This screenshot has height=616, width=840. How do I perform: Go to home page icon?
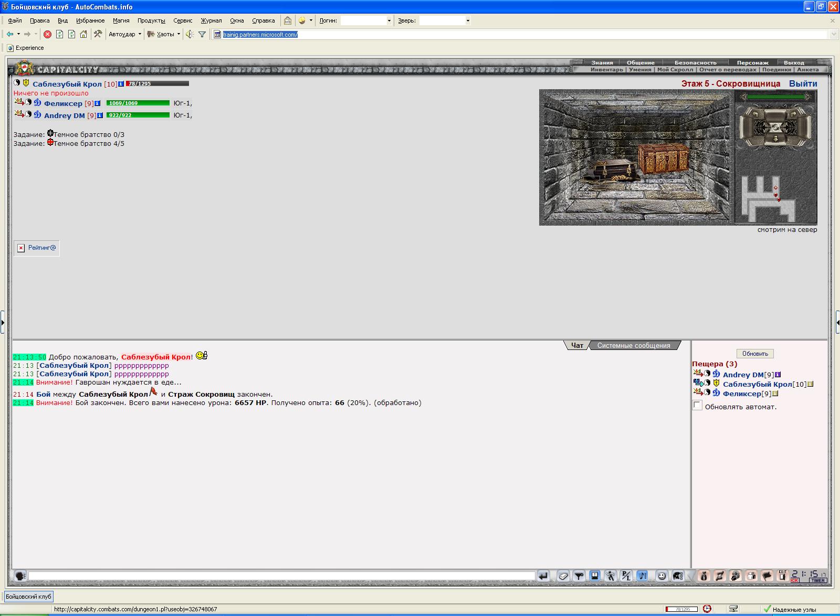point(83,34)
